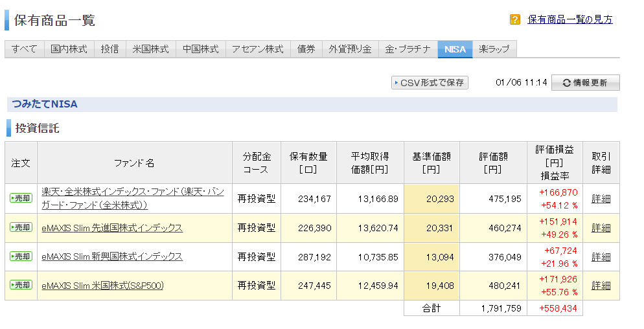Click 売却 for eMAXIS Slim 米国株式(S&P500)
The width and height of the screenshot is (644, 329).
point(21,285)
